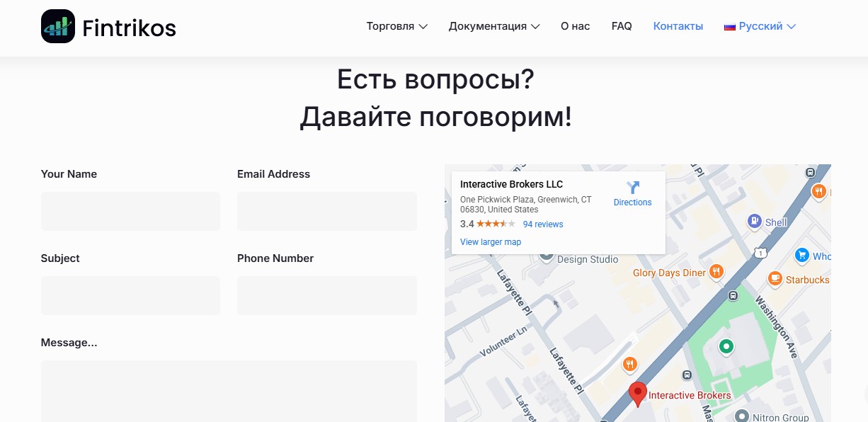868x422 pixels.
Task: Click the Russian flag icon
Action: (x=730, y=27)
